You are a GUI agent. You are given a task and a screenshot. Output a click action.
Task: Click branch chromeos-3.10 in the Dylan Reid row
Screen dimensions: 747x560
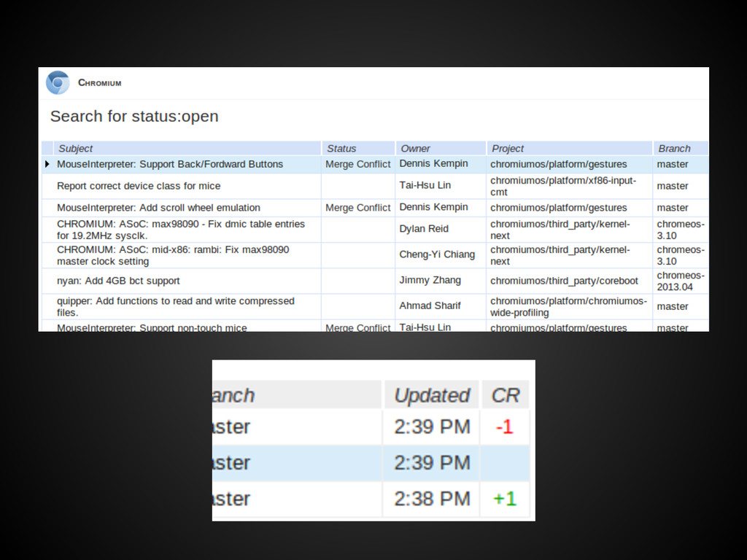[681, 230]
